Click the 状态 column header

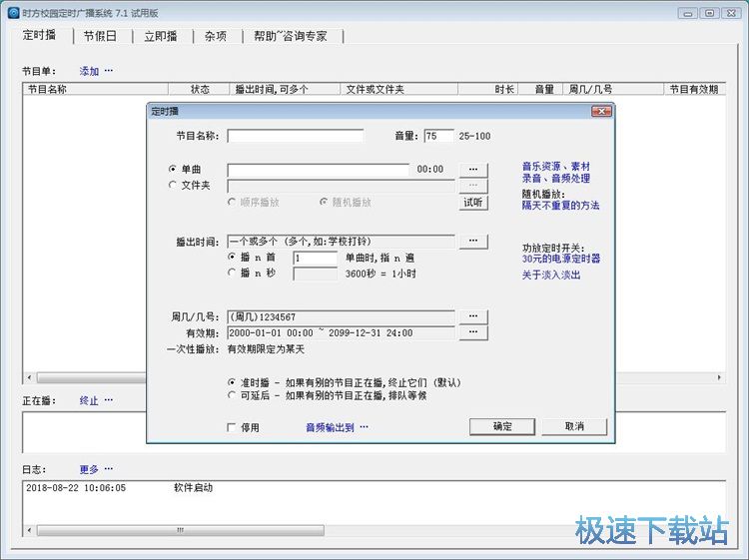(x=199, y=89)
